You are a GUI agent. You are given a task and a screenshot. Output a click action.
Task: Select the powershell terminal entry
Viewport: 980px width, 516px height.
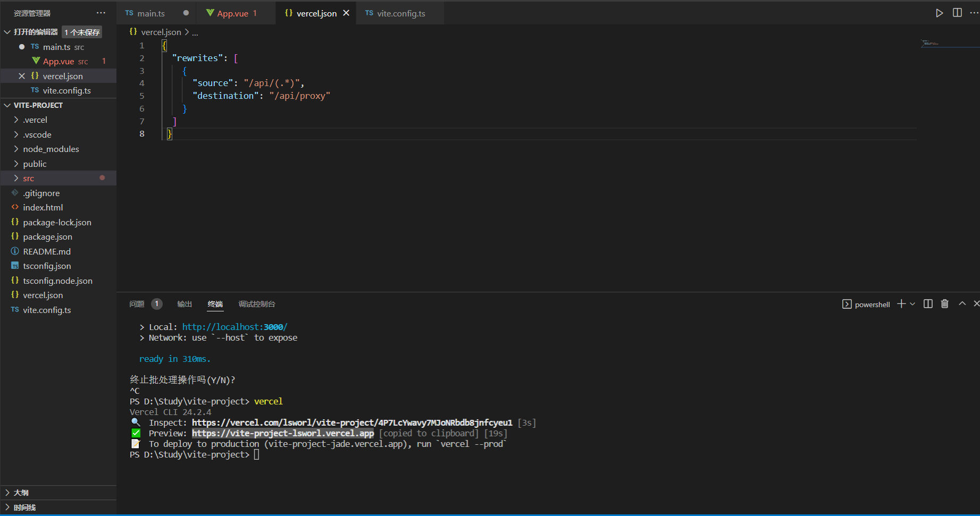tap(866, 304)
